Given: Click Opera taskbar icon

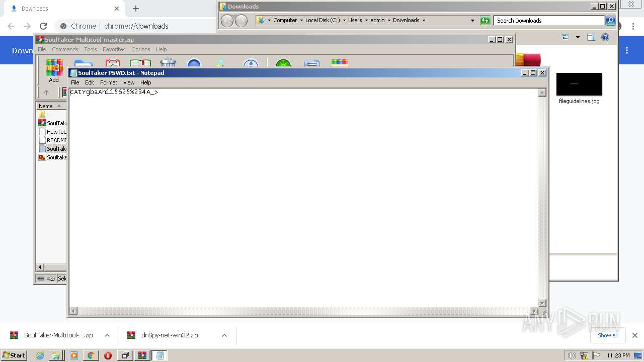Looking at the screenshot, I should 108,355.
